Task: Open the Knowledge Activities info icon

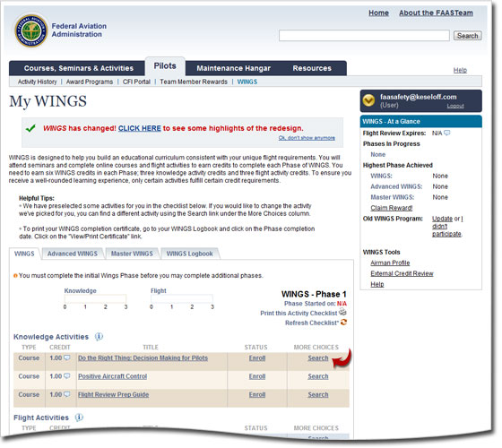Action: pos(99,337)
